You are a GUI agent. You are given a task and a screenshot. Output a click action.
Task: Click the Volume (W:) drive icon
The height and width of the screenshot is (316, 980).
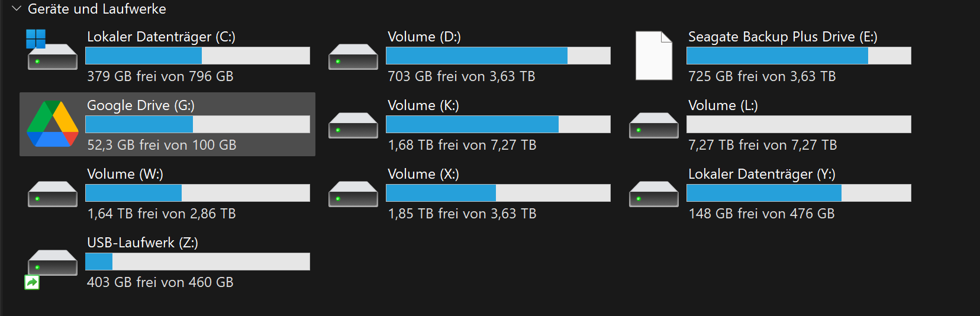(x=53, y=194)
